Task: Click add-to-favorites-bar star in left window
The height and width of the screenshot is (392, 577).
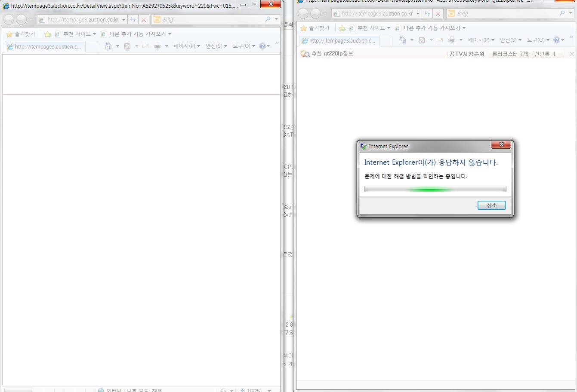Action: (x=48, y=34)
